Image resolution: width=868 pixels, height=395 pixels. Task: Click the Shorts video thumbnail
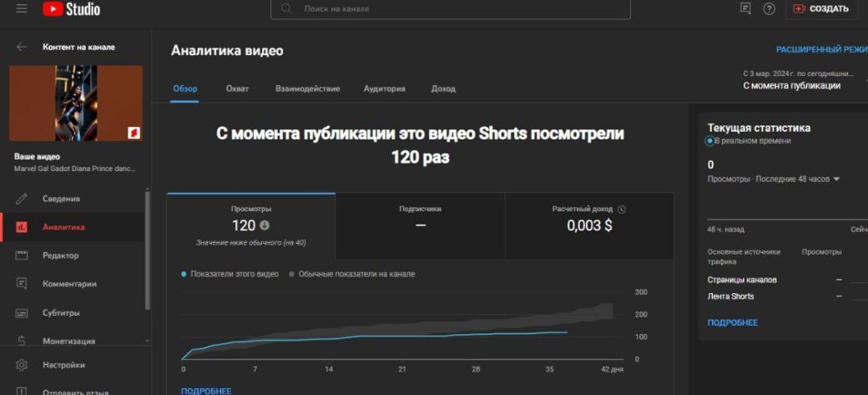pyautogui.click(x=76, y=103)
